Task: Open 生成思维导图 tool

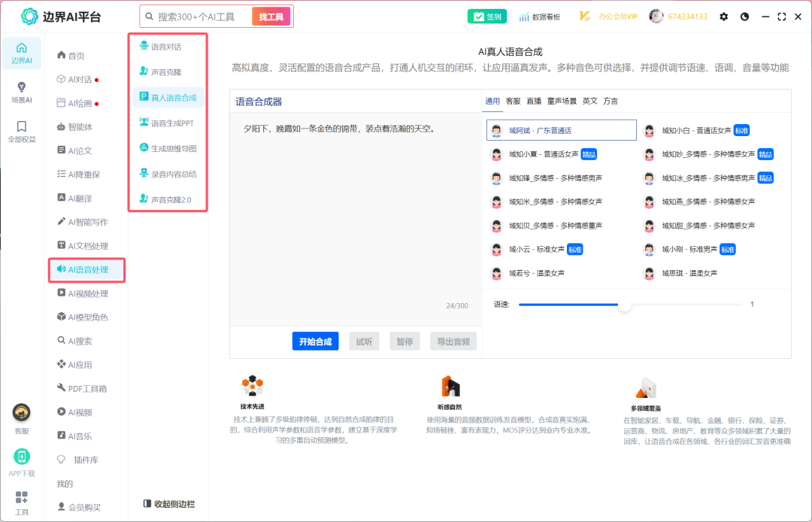Action: [x=168, y=149]
